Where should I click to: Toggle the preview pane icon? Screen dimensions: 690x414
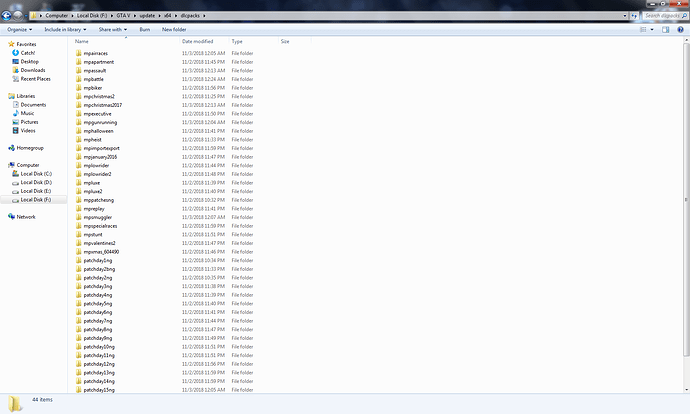tap(665, 29)
